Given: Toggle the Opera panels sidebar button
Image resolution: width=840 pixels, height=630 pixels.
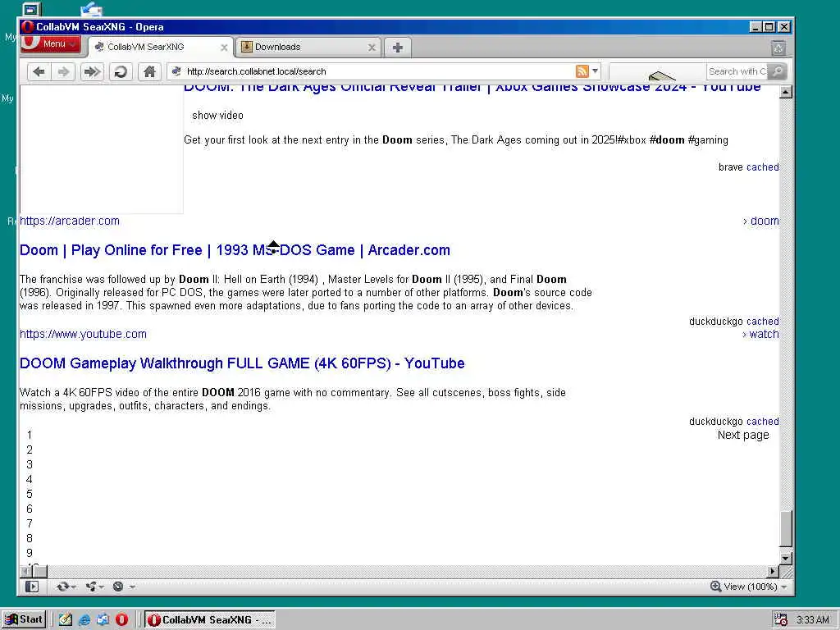Looking at the screenshot, I should (x=32, y=587).
